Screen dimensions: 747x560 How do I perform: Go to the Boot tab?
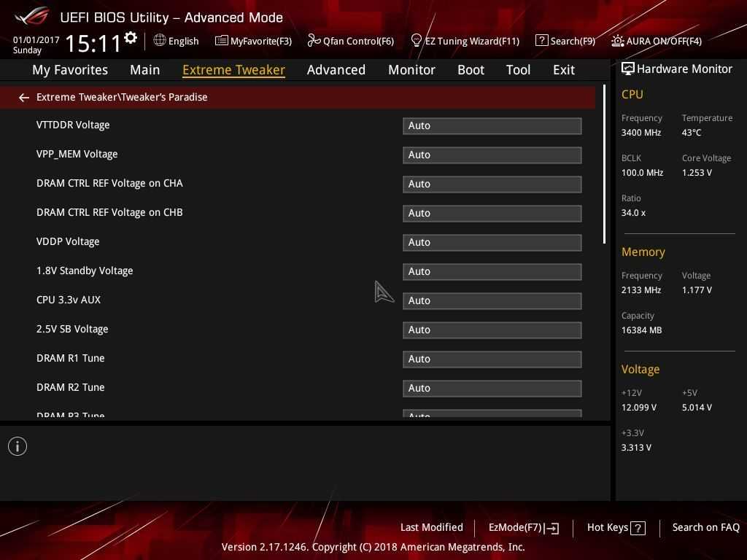pyautogui.click(x=471, y=70)
